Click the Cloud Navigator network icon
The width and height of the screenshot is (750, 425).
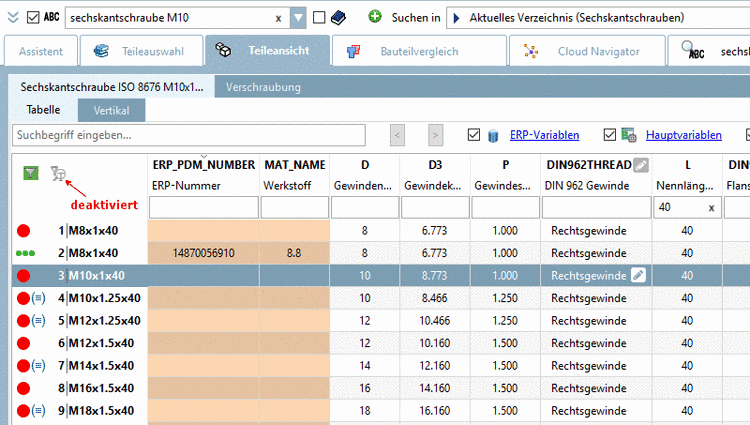coord(531,51)
